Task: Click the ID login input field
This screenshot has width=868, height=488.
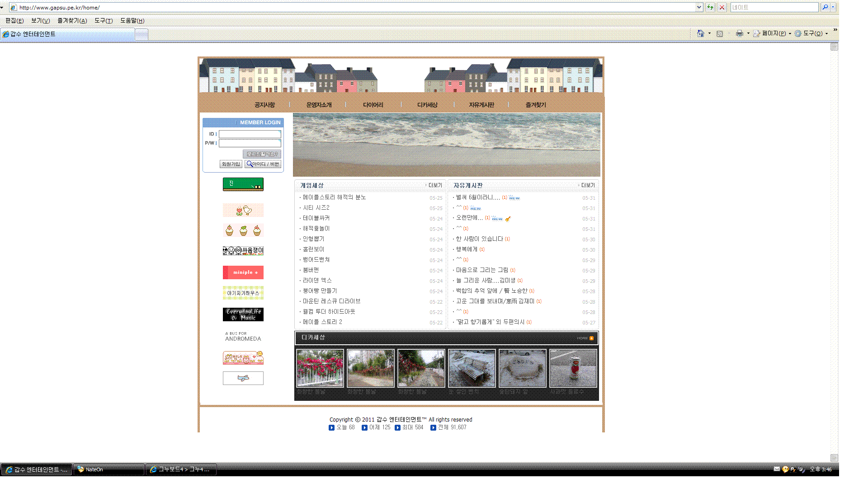Action: [250, 134]
